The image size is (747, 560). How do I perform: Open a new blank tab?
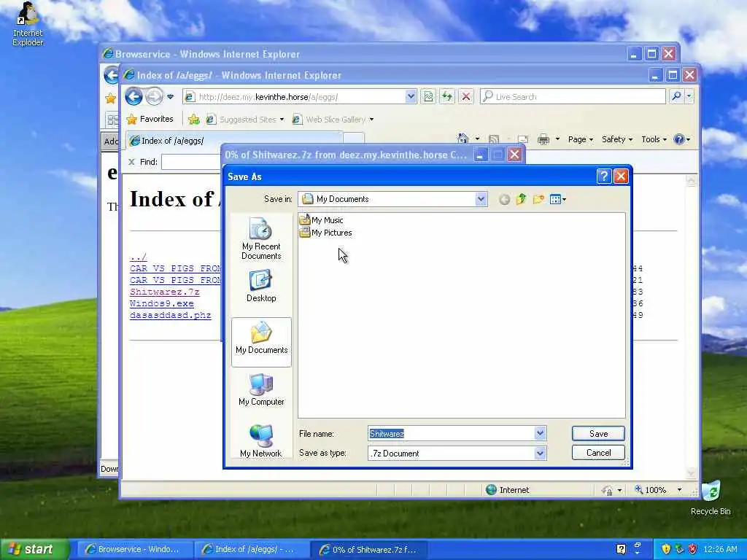click(354, 139)
